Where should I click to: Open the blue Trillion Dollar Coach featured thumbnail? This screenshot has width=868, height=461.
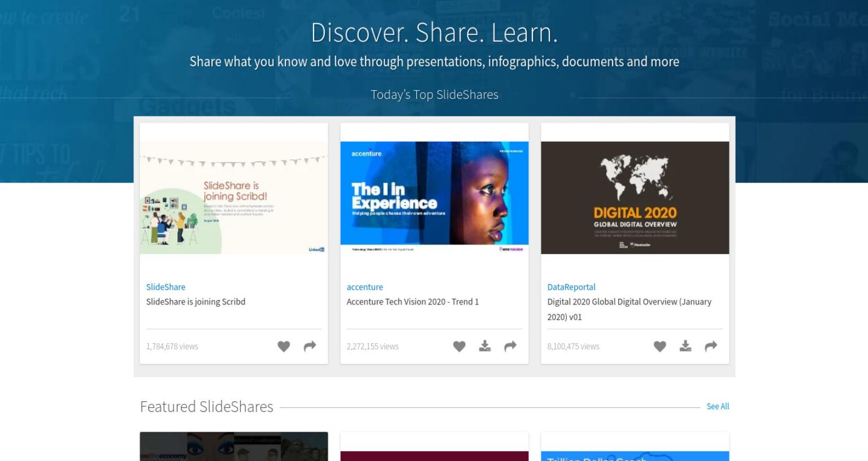pos(635,456)
